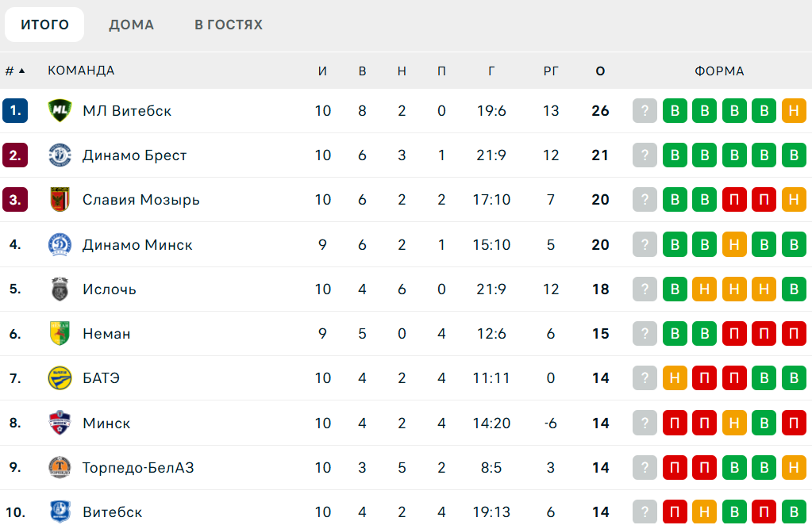Click the gray ? badge for Неман
812x525 pixels.
(645, 334)
